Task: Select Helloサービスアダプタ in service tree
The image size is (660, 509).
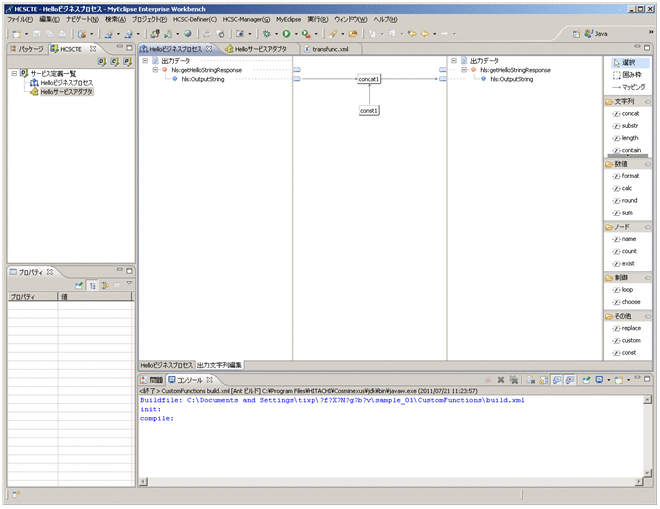Action: (x=67, y=92)
